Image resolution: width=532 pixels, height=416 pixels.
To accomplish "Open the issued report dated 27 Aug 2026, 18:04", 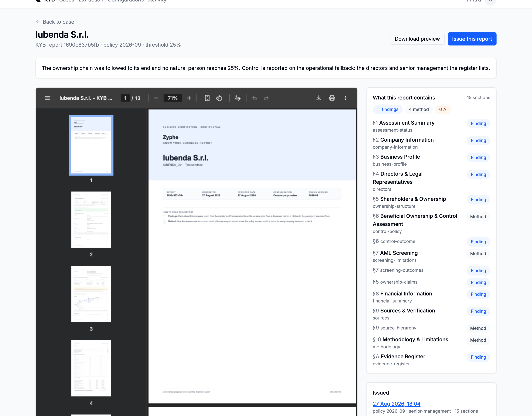I will pos(397,404).
